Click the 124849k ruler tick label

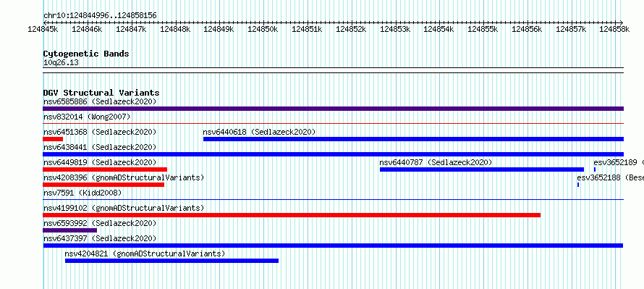219,29
